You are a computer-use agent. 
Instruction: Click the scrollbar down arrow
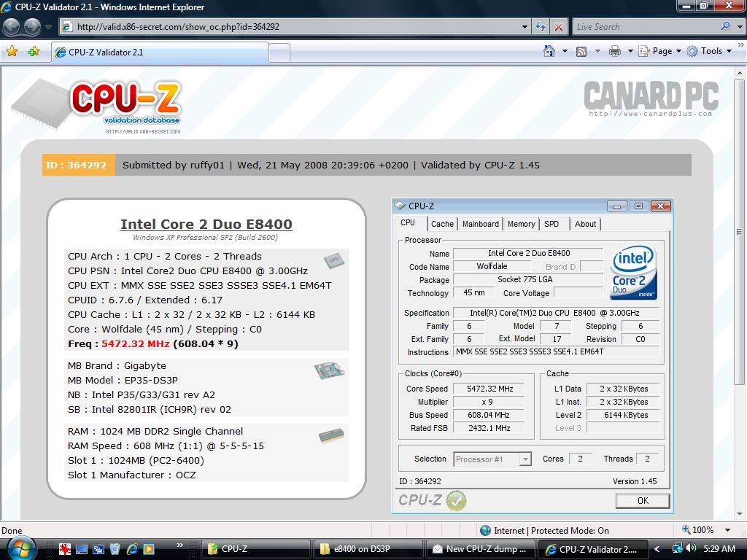point(740,514)
